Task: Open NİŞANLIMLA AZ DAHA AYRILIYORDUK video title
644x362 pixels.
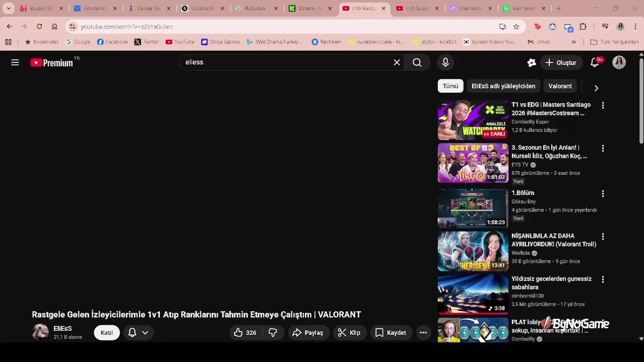Action: [554, 240]
